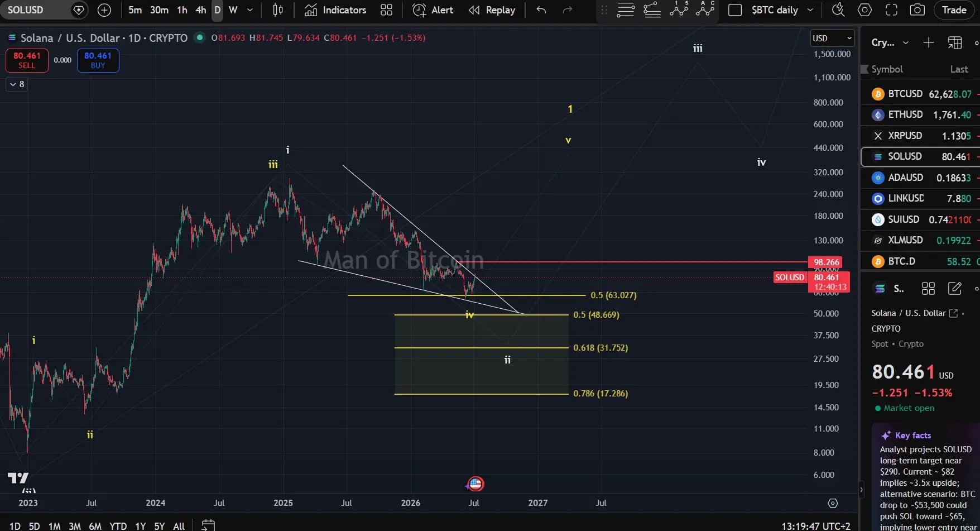Image resolution: width=980 pixels, height=531 pixels.
Task: Create an Alert
Action: [433, 10]
